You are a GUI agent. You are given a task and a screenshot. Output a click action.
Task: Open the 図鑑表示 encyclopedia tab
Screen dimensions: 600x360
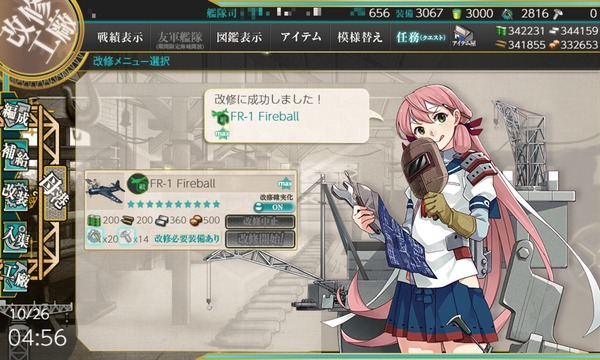click(x=240, y=37)
